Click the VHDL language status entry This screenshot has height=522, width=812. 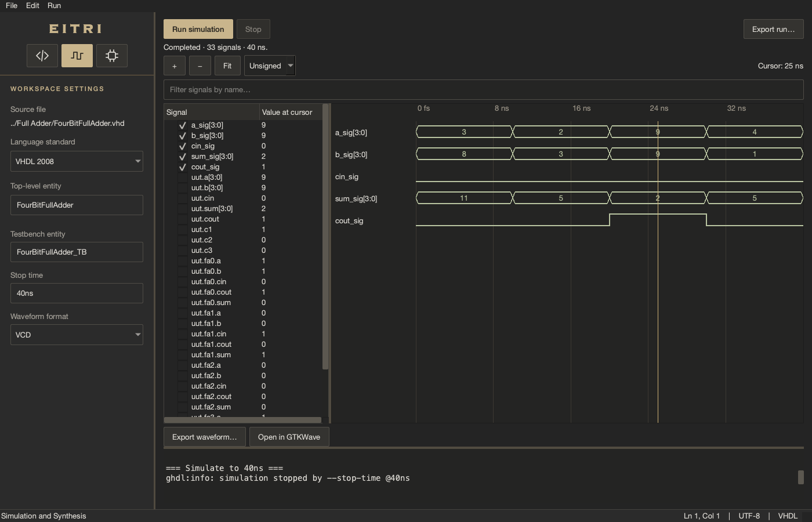click(x=788, y=516)
